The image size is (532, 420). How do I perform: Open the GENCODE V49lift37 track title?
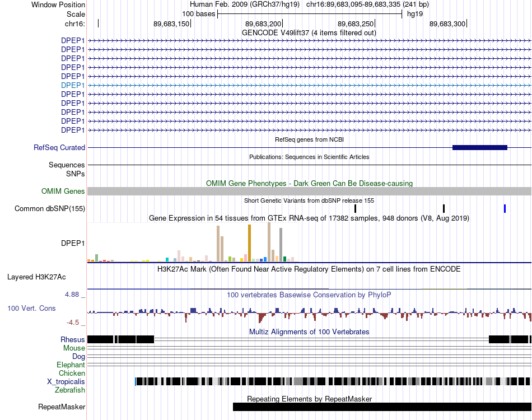(x=309, y=33)
